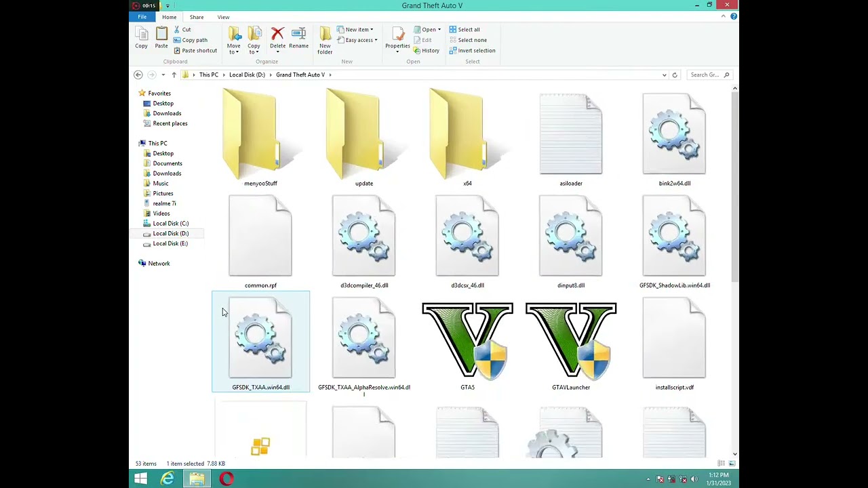
Task: Click Invert selection
Action: 472,51
